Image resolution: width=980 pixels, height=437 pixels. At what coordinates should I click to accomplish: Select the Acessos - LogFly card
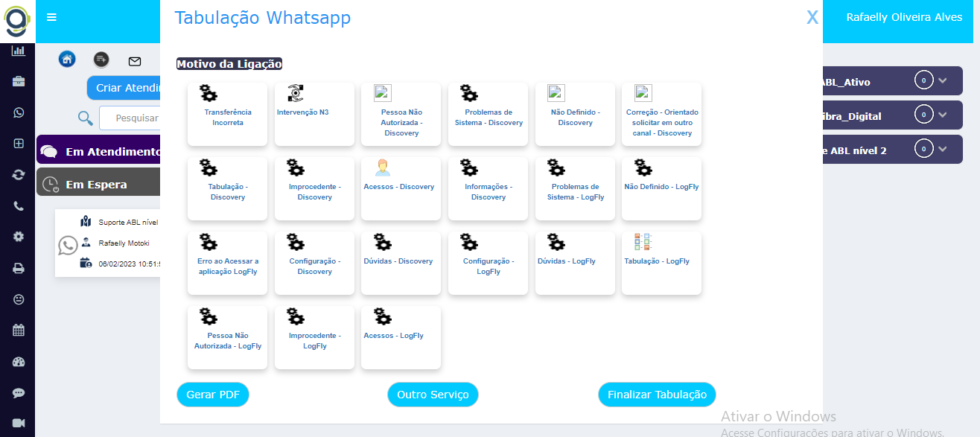401,337
